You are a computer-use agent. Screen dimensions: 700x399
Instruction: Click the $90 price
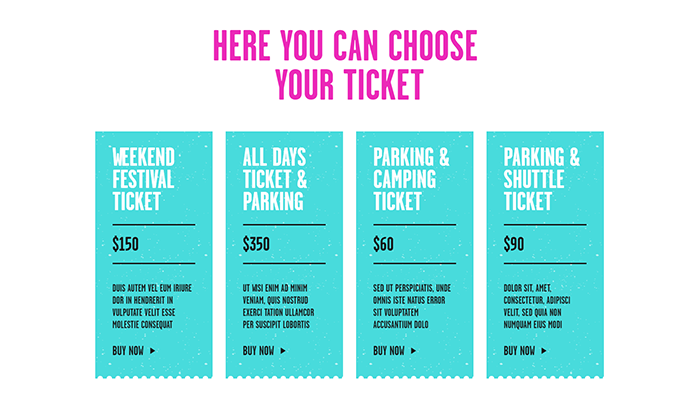tap(514, 244)
